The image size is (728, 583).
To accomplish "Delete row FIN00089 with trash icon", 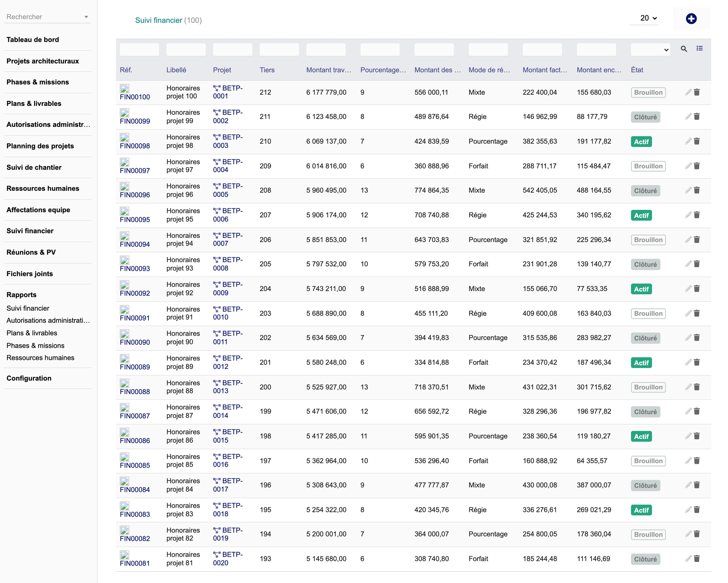I will [697, 362].
